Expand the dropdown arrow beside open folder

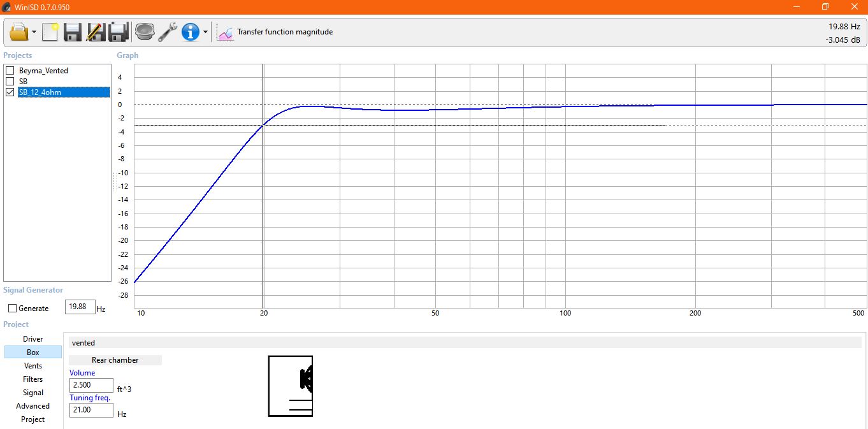point(34,32)
